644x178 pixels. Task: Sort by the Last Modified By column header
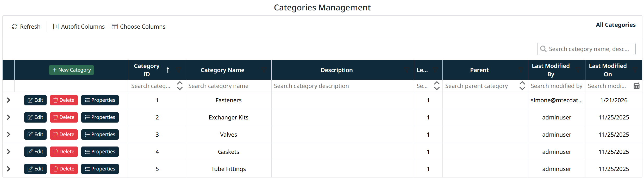click(x=551, y=70)
